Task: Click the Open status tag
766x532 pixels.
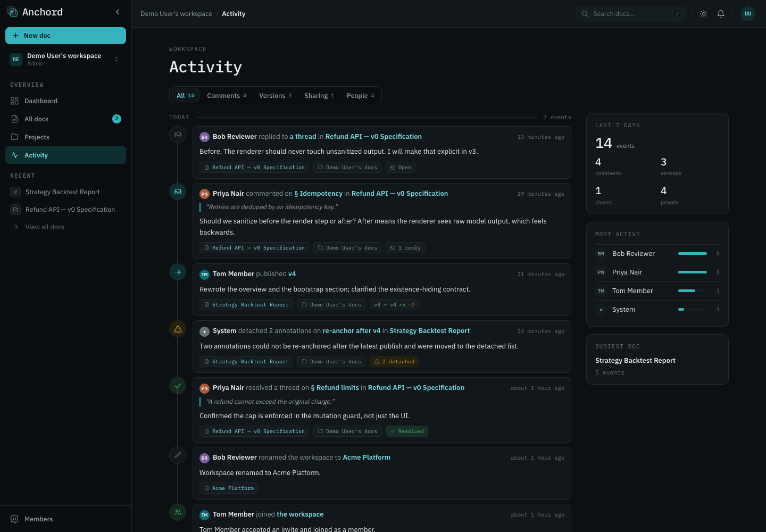Action: [401, 168]
